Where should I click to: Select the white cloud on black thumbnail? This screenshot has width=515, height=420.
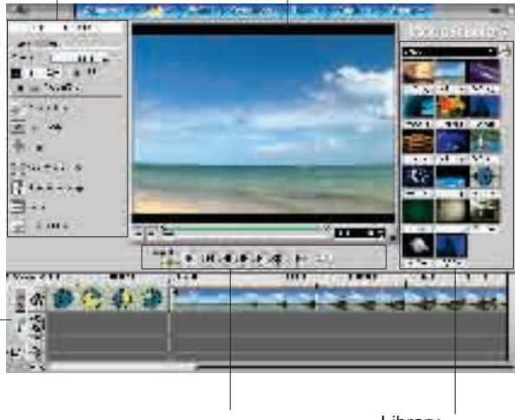[x=418, y=246]
